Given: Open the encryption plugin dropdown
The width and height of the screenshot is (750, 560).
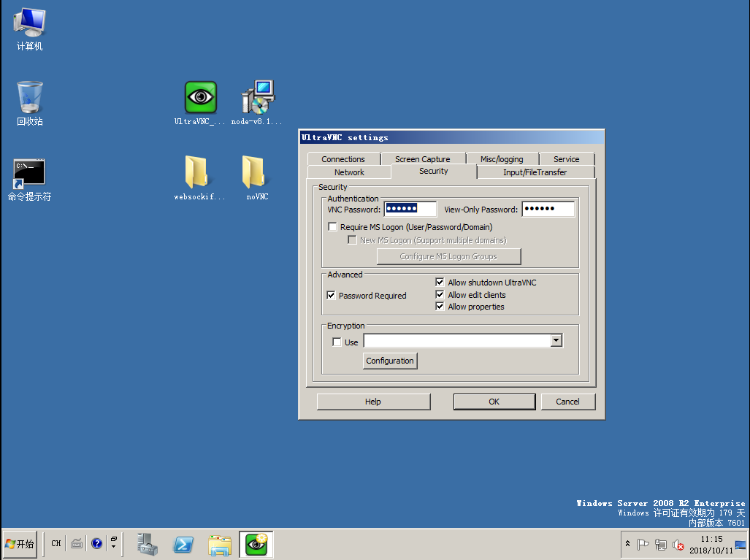Looking at the screenshot, I should [x=556, y=340].
